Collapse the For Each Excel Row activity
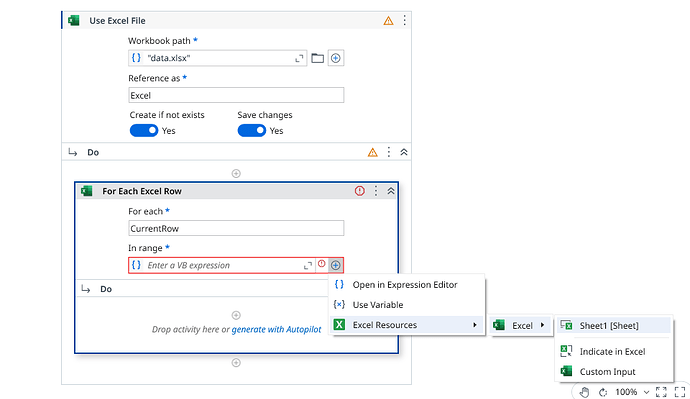The height and width of the screenshot is (399, 690). (391, 191)
